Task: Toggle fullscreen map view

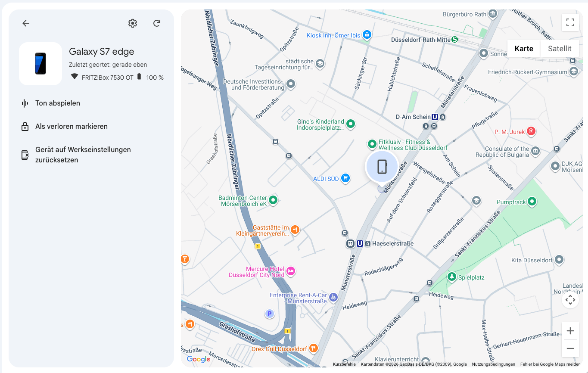Action: 570,22
